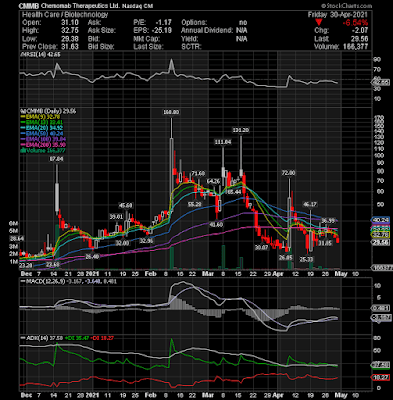The image size is (393, 400).
Task: Click the EMA(20) cyan legend entry
Action: coord(42,128)
